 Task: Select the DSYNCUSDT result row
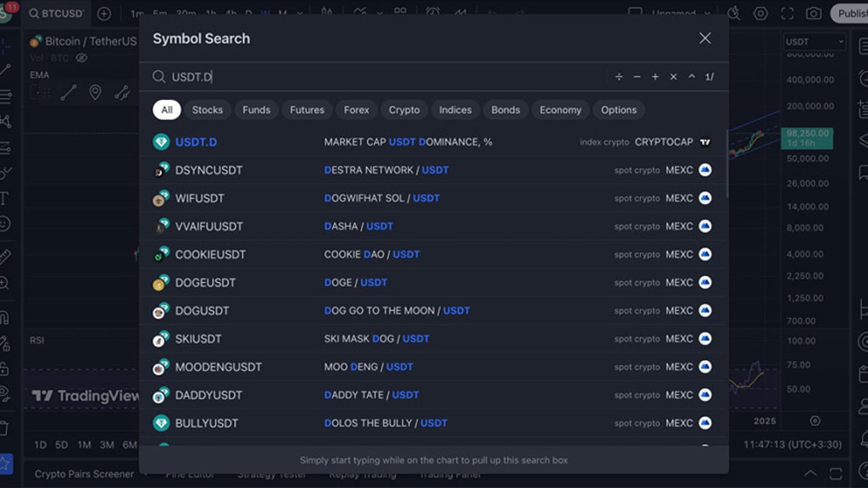click(x=433, y=169)
